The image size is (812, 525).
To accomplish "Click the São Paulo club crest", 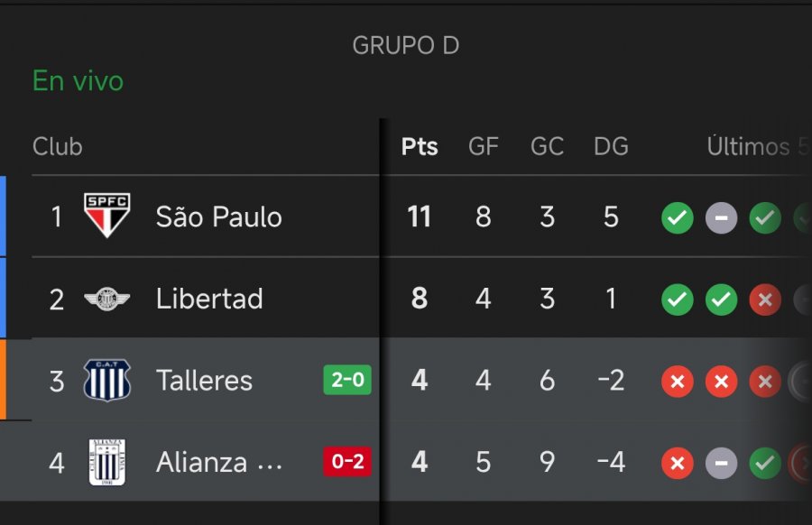I will click(x=106, y=216).
